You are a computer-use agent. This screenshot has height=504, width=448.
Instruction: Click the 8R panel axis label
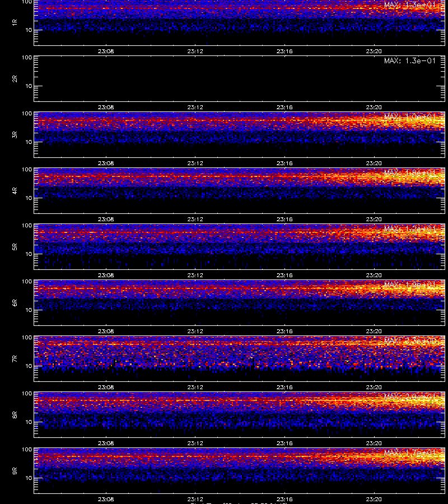[15, 414]
